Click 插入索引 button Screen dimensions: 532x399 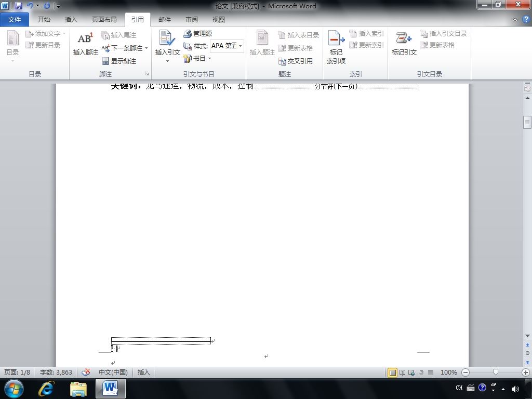coord(366,34)
